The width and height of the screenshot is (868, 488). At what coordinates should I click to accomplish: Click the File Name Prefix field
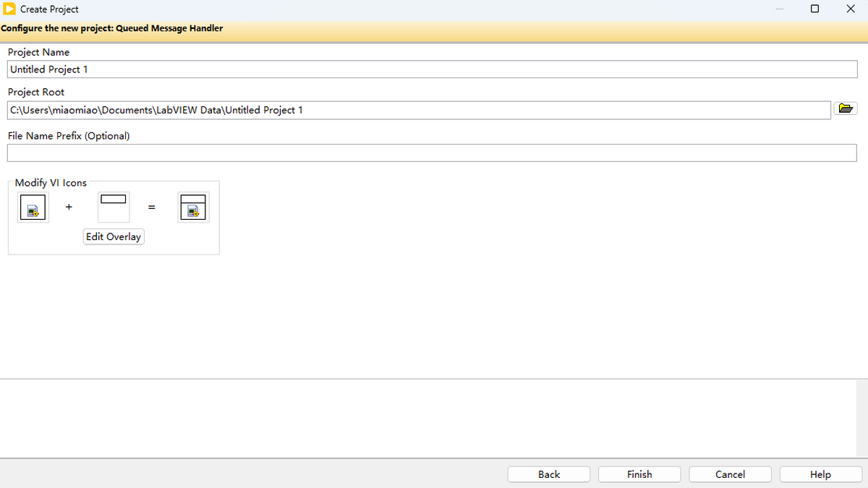pyautogui.click(x=432, y=153)
